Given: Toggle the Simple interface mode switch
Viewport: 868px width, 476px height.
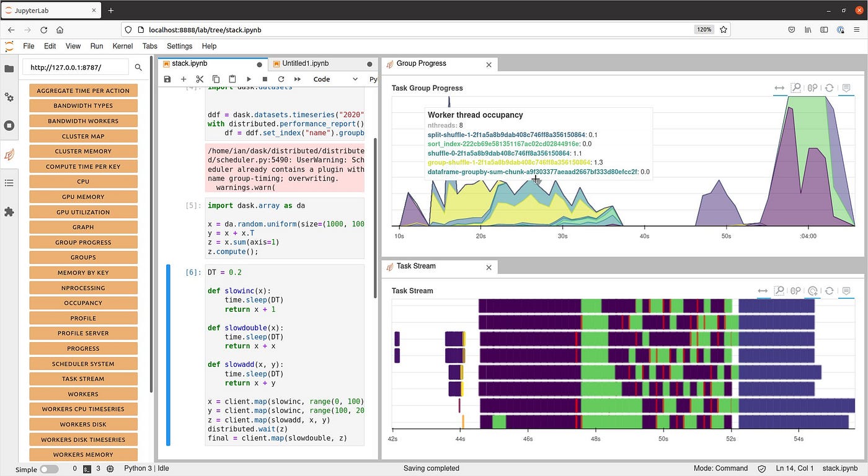Looking at the screenshot, I should pyautogui.click(x=49, y=469).
